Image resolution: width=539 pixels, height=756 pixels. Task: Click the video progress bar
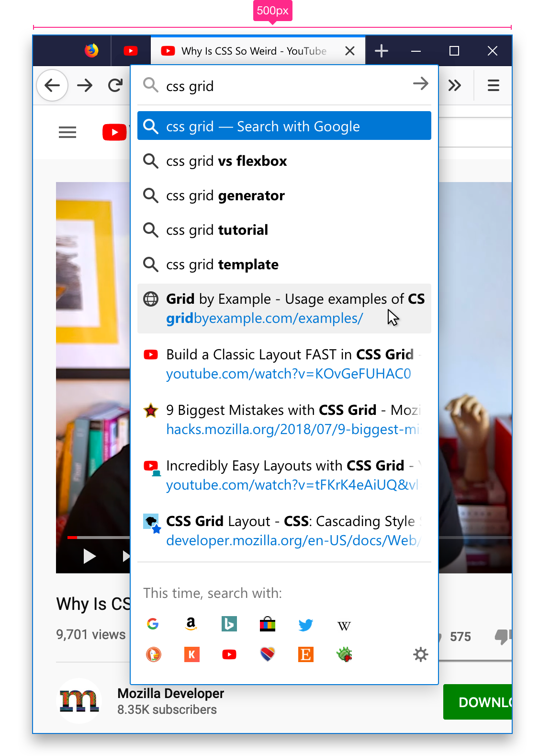coord(98,538)
